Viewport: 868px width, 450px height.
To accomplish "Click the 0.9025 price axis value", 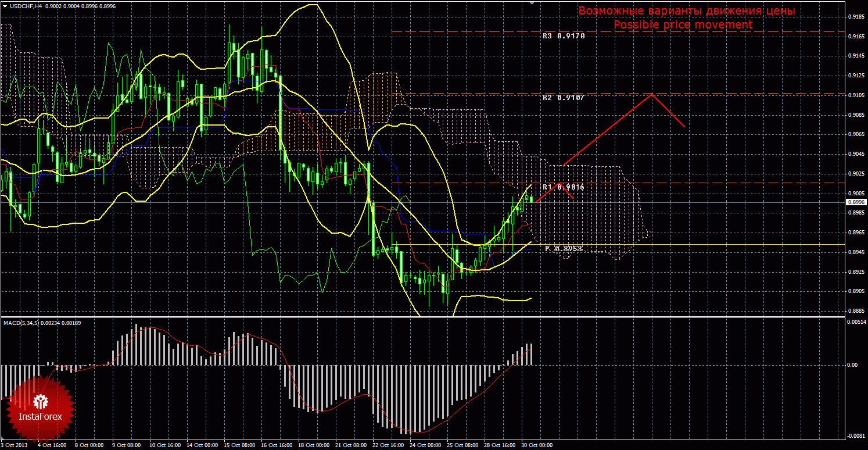I will click(x=856, y=174).
